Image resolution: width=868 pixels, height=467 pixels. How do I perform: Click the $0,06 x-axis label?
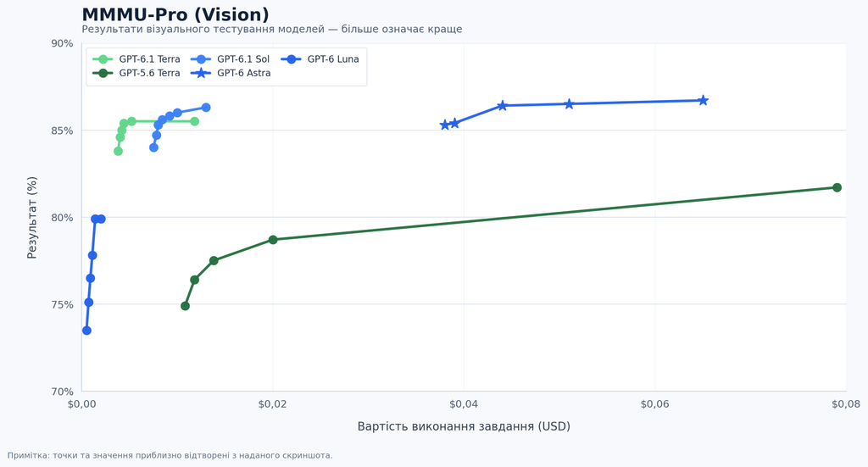(x=655, y=404)
